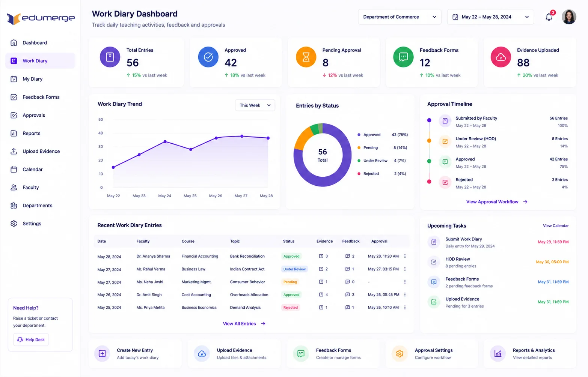588x377 pixels.
Task: Click evidence icon in Bank Reconciliation row
Action: coord(321,256)
